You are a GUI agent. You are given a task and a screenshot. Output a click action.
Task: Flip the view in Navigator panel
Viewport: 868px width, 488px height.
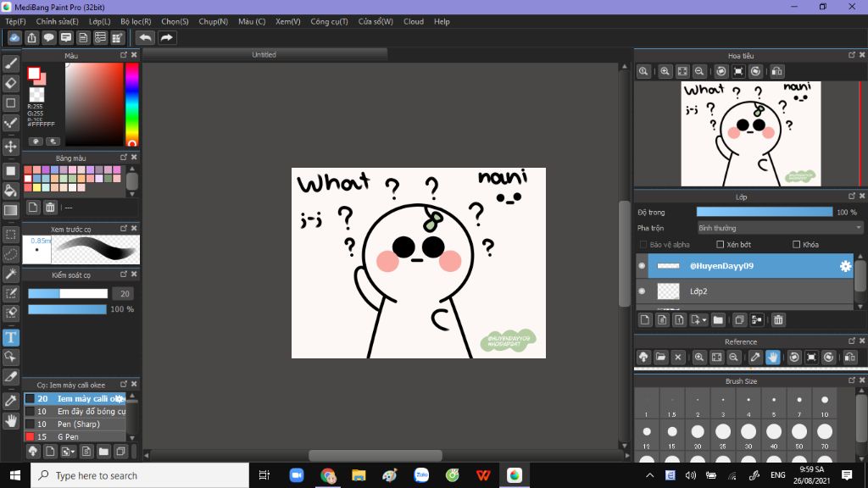[x=777, y=71]
